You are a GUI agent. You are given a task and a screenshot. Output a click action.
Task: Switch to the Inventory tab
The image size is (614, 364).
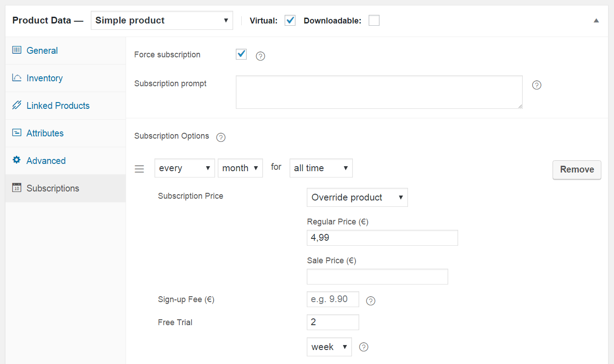coord(44,78)
